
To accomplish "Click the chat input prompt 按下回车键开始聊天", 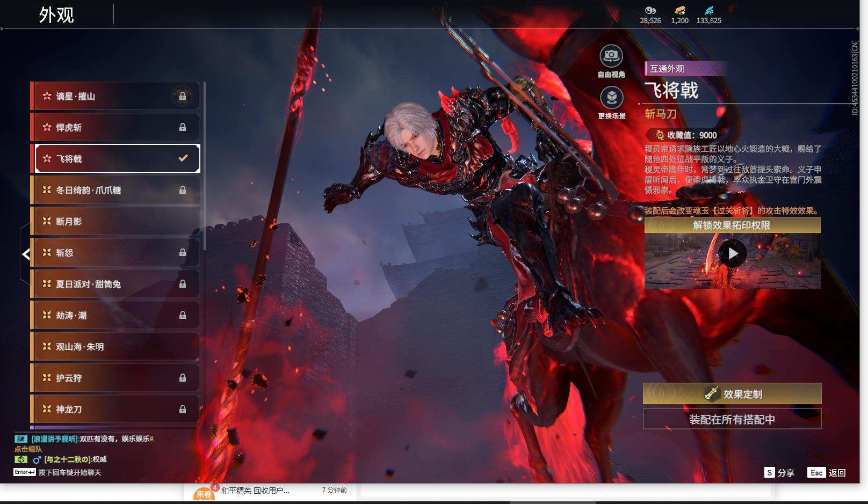I will click(x=70, y=472).
